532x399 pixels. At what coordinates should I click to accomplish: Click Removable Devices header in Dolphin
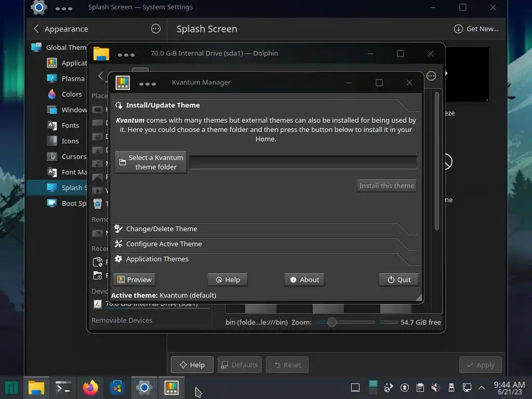coord(122,320)
